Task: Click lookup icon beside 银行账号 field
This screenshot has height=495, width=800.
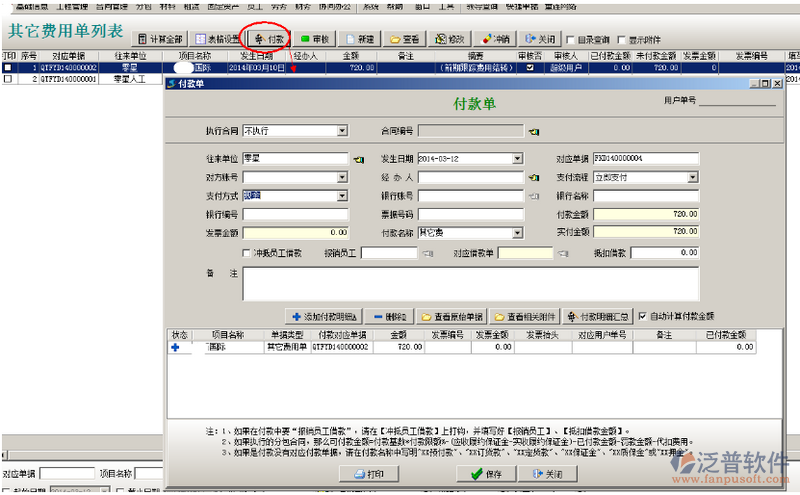Action: pyautogui.click(x=534, y=196)
